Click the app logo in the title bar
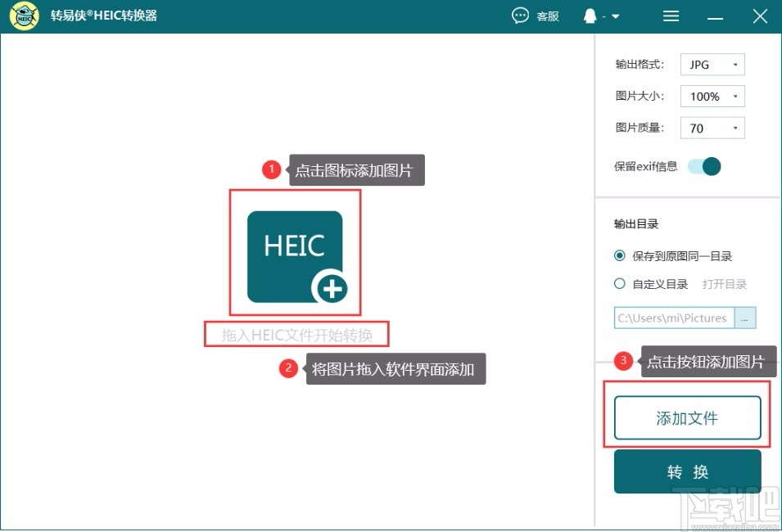Screen dimensions: 782x532 [x=23, y=16]
